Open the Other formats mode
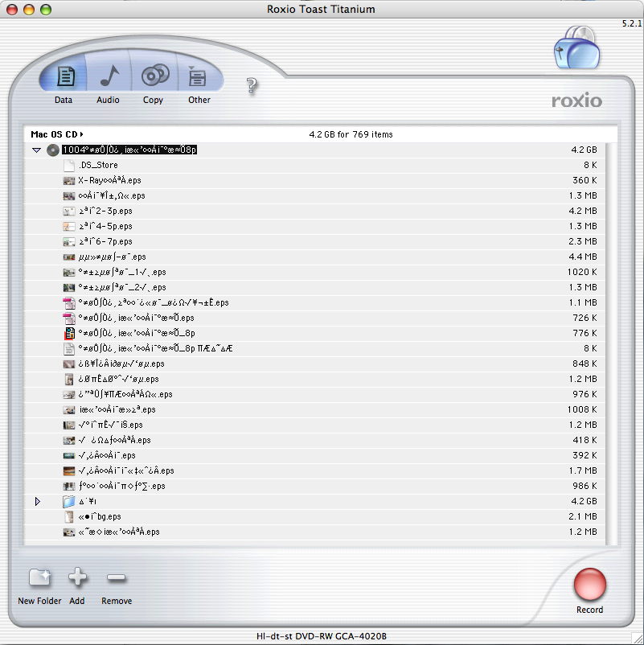The image size is (644, 645). tap(198, 78)
